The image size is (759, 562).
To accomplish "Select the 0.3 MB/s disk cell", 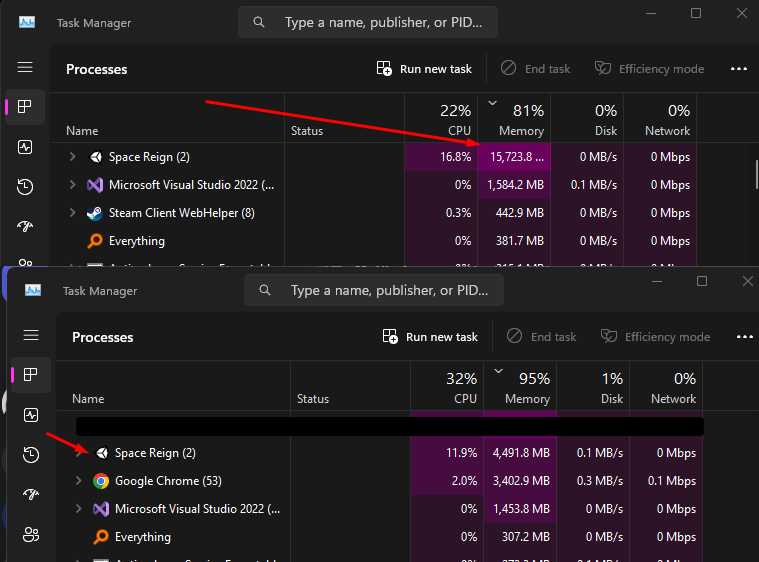I will (x=593, y=481).
